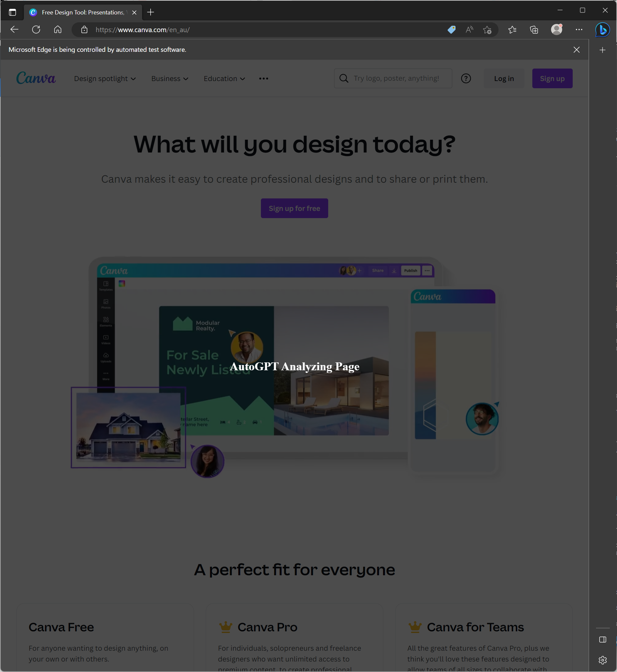Viewport: 617px width, 672px height.
Task: Dismiss the automated test software banner
Action: pos(576,50)
